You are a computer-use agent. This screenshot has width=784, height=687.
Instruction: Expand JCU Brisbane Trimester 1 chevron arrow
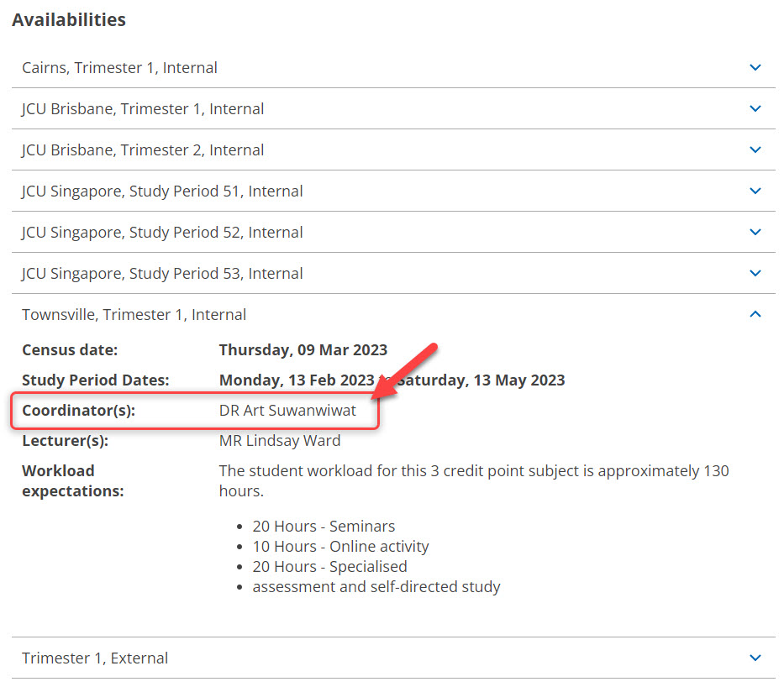(x=755, y=108)
